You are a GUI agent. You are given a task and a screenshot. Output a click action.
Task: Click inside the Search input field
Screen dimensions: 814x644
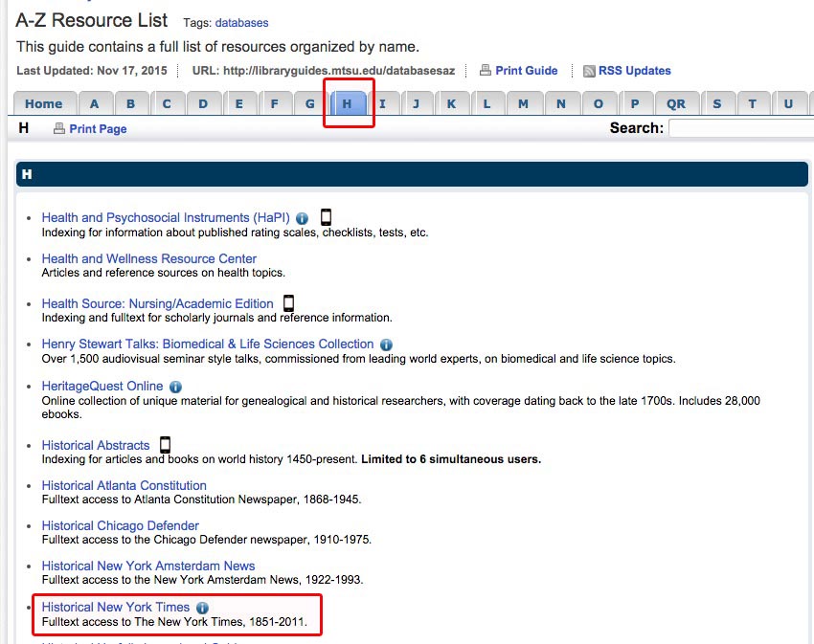coord(741,128)
